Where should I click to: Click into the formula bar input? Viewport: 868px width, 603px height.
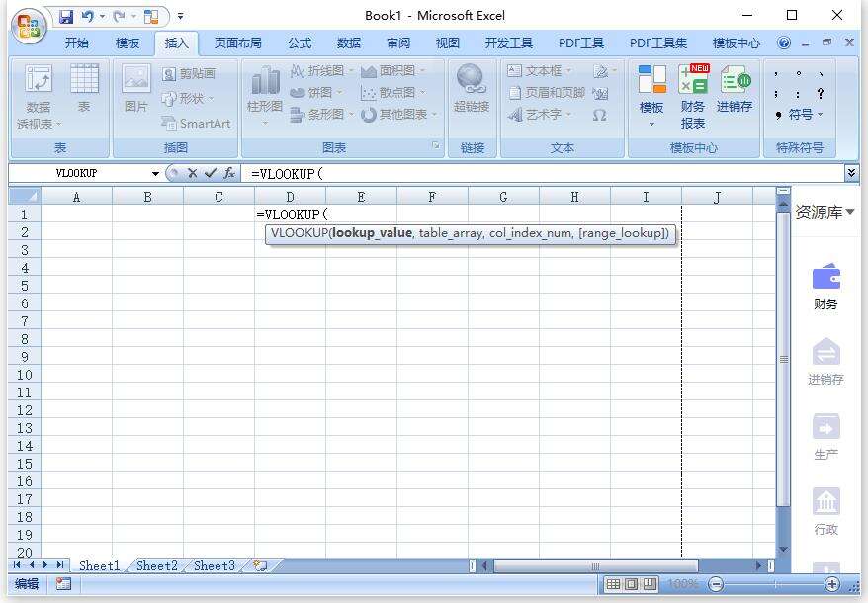coord(543,174)
